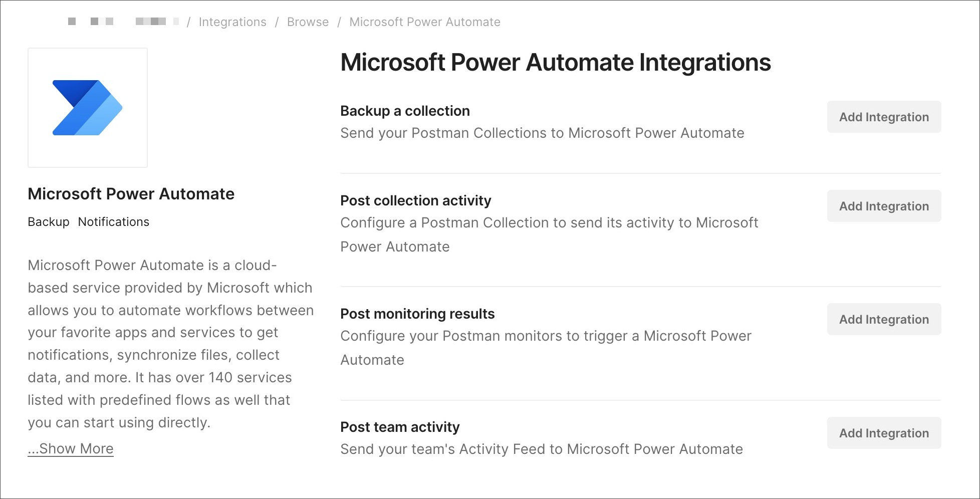This screenshot has height=499, width=980.
Task: Open the Browse breadcrumb link
Action: click(307, 22)
